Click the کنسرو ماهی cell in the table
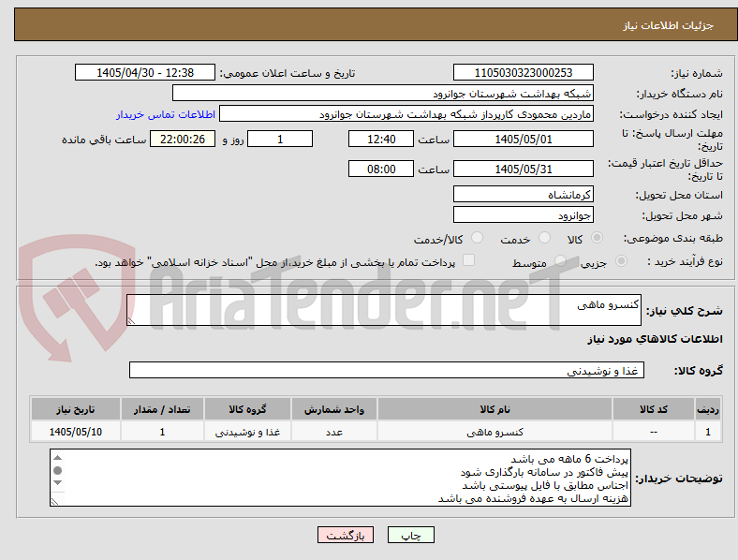Screen dimensions: 738x560 [494, 432]
